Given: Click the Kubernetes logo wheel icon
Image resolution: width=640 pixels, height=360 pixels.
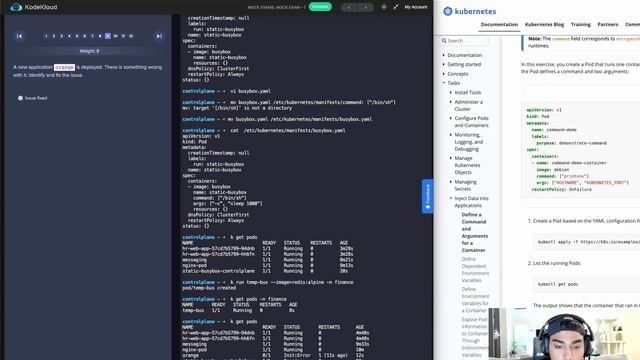Looking at the screenshot, I should coord(448,11).
